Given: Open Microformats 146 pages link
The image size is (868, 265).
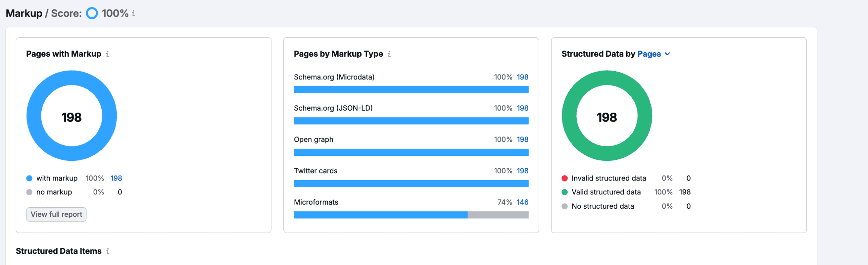Looking at the screenshot, I should click(522, 202).
